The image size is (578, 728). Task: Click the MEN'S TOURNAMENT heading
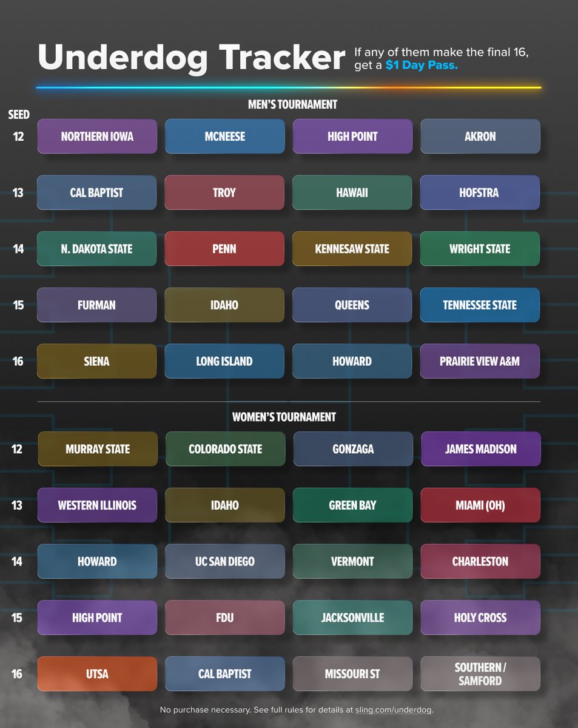(292, 104)
